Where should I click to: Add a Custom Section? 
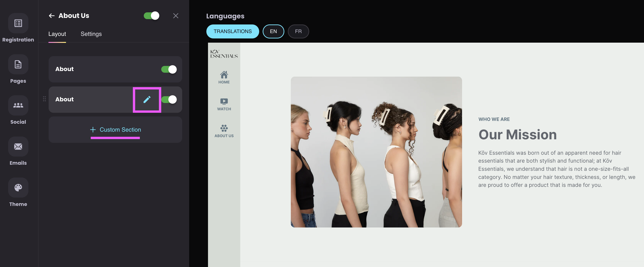coord(115,130)
